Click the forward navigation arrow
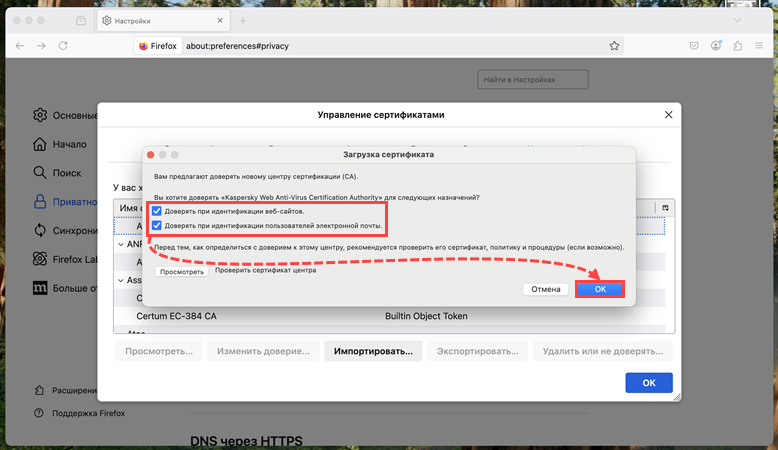Screen dimensions: 778x450 (42, 46)
